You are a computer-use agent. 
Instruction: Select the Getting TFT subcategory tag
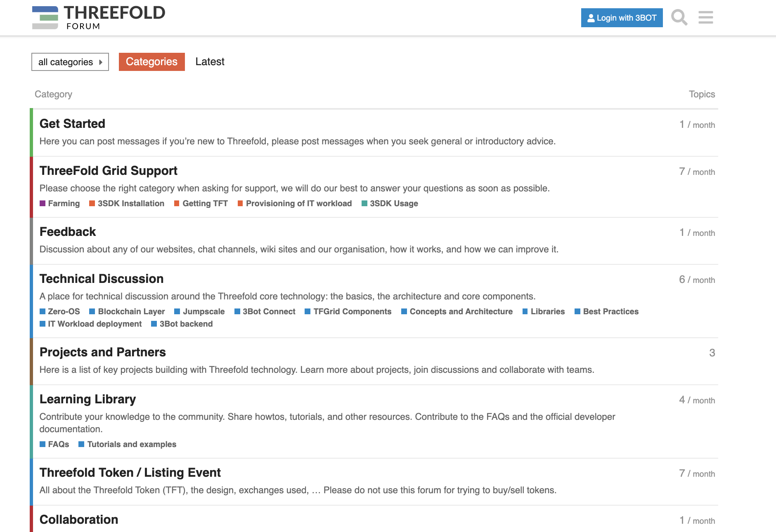click(x=205, y=203)
